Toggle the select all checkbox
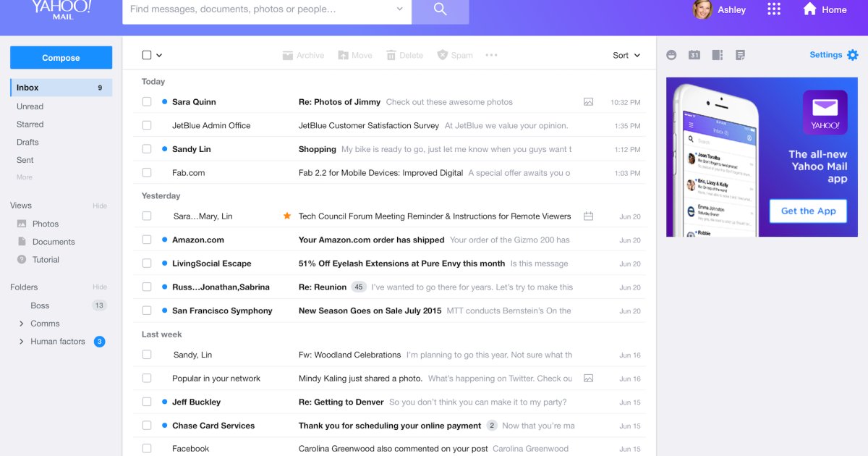Image resolution: width=868 pixels, height=456 pixels. point(147,55)
